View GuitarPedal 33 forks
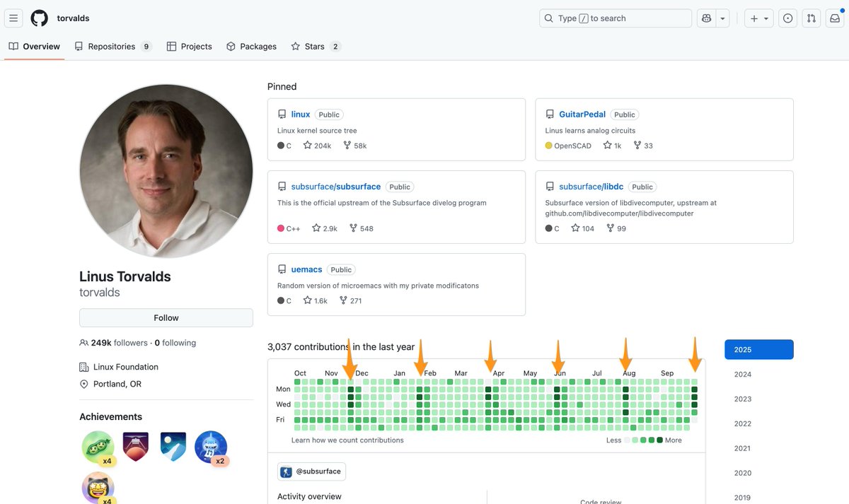Screen dimensions: 849x504 click(643, 146)
